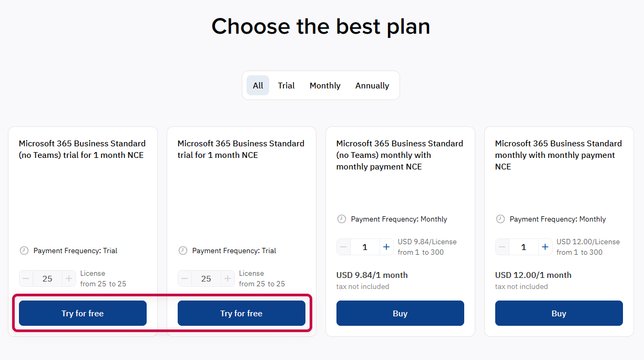Click the plus icon on the 9.84 monthly plan
Image resolution: width=644 pixels, height=360 pixels.
[386, 246]
